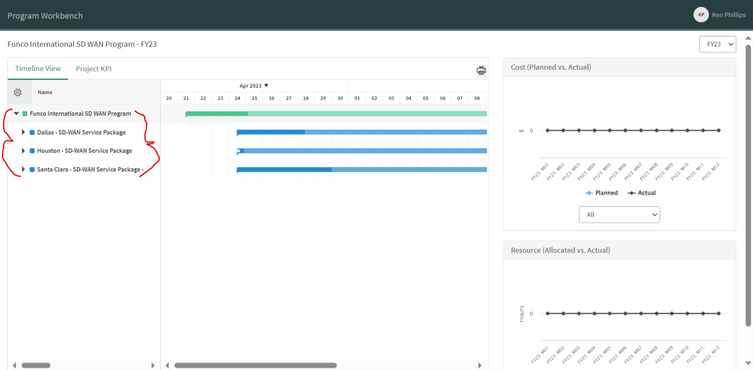Screen dimensions: 753x370
Task: Click day 01 in the timeline header
Action: (357, 98)
